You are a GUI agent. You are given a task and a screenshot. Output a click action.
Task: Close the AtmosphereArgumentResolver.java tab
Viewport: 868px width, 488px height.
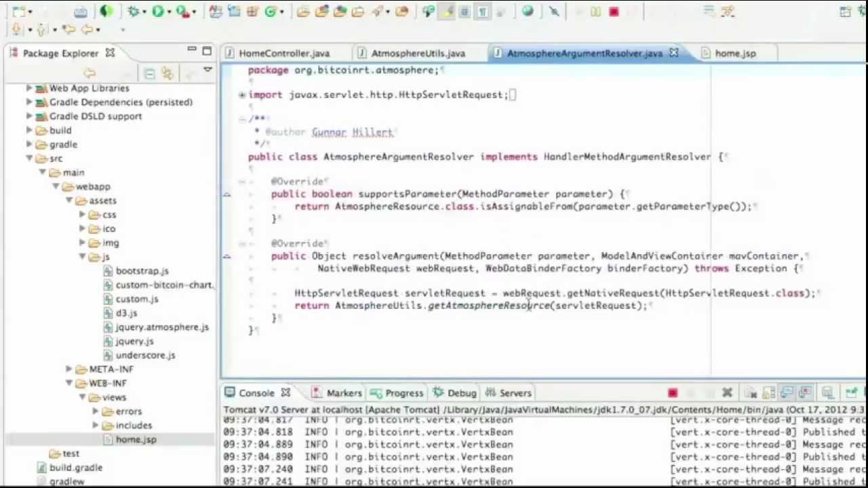coord(673,53)
